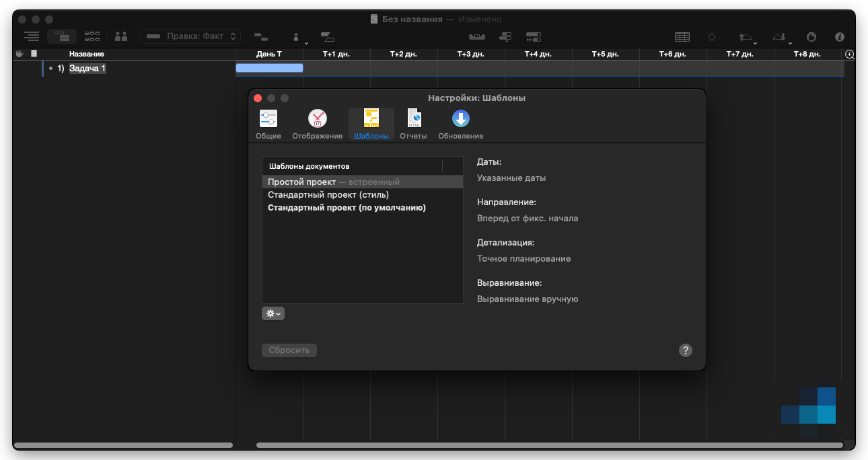Open the inspector info panel

tap(839, 37)
